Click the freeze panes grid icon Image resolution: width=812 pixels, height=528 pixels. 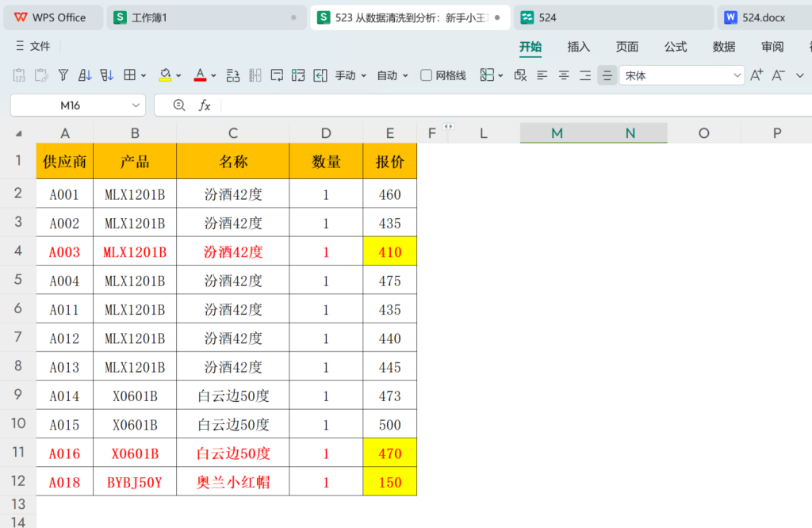click(487, 75)
